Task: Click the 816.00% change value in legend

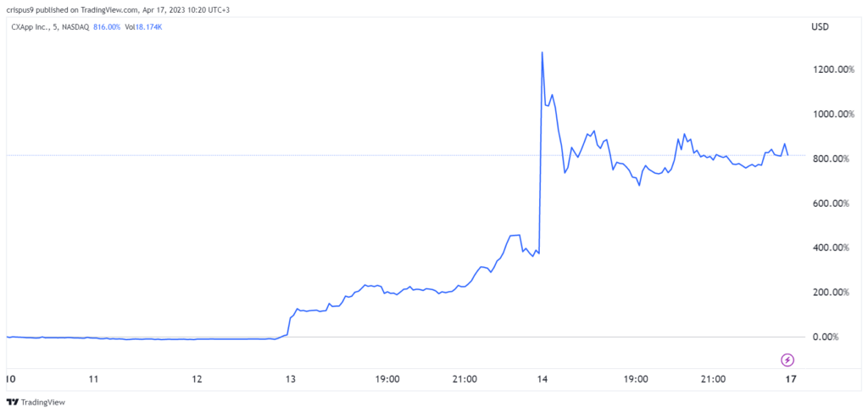Action: tap(107, 26)
